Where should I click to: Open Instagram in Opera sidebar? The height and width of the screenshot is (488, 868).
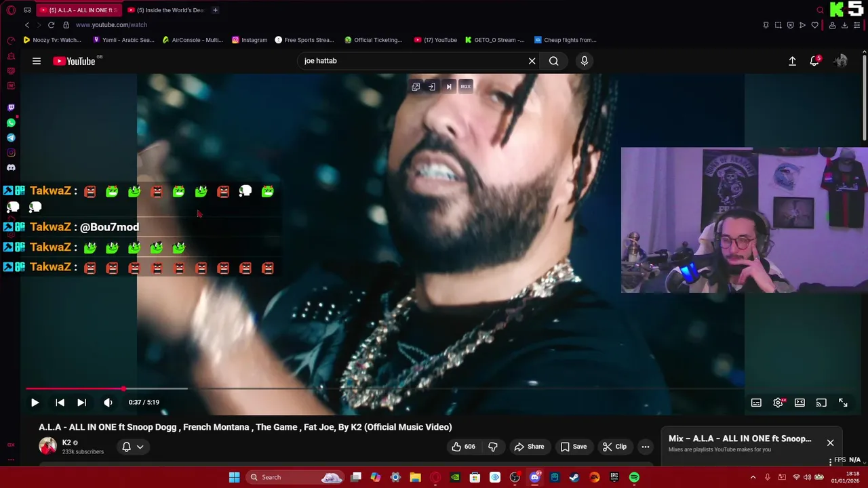[11, 152]
